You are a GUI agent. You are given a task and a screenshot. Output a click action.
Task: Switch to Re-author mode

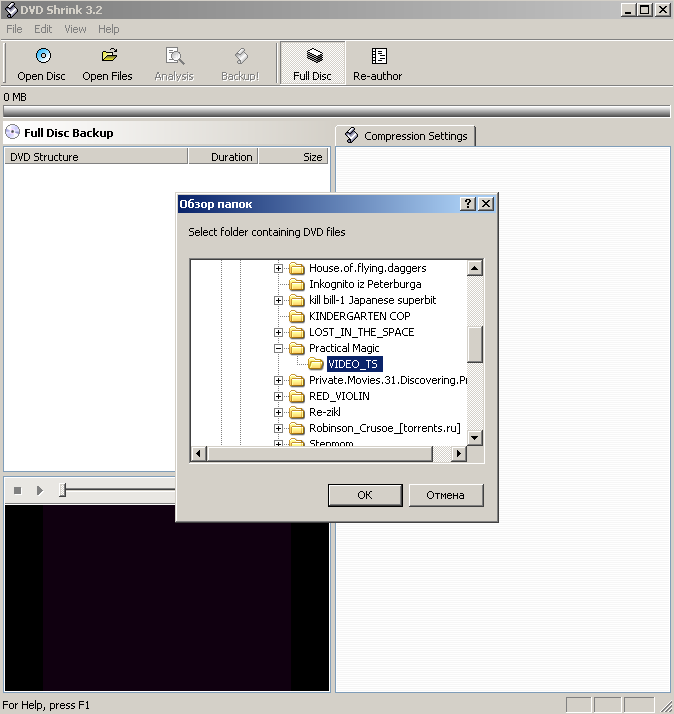click(379, 62)
